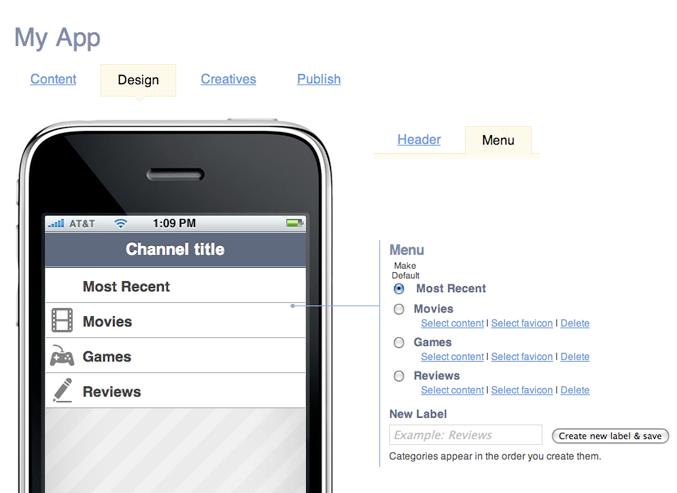
Task: Click the battery icon in phone status bar
Action: coord(294,223)
